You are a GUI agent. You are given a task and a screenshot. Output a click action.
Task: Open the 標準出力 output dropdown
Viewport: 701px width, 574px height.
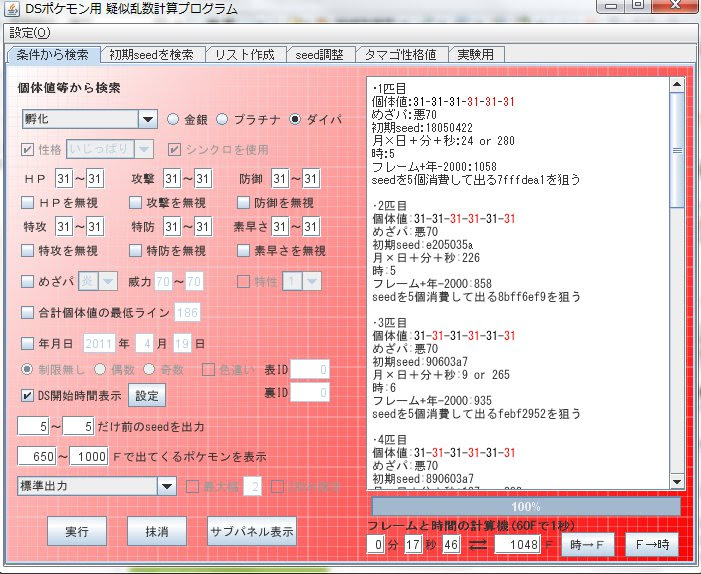(167, 486)
